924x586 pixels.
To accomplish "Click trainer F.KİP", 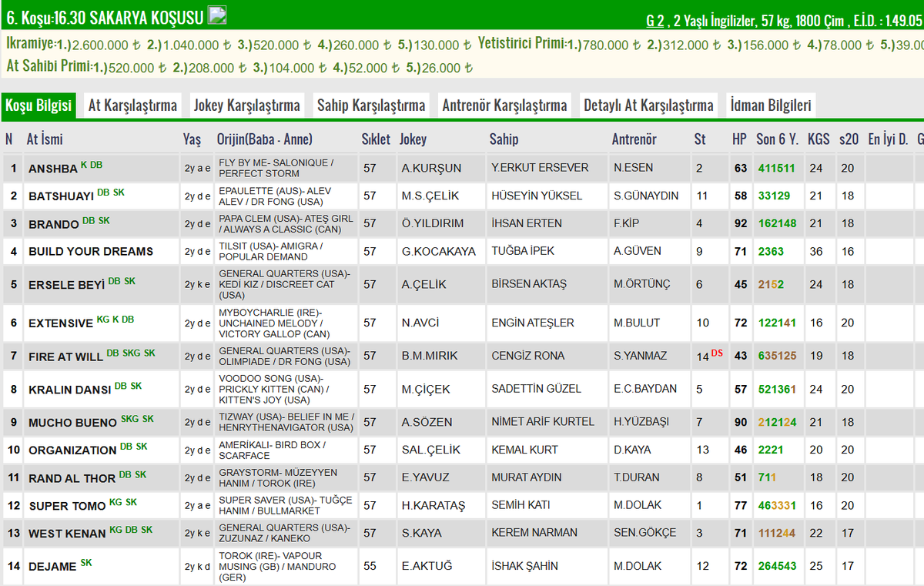I will tap(626, 223).
